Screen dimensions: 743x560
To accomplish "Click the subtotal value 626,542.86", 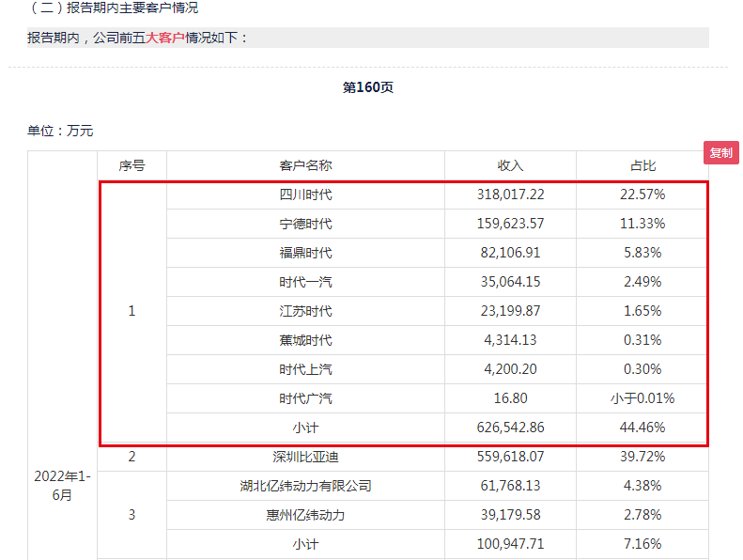I will 510,428.
